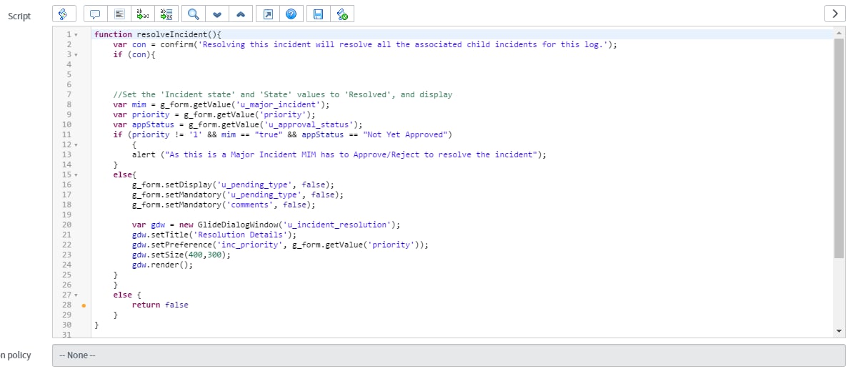
Task: Click the replace icon
Action: [x=142, y=14]
